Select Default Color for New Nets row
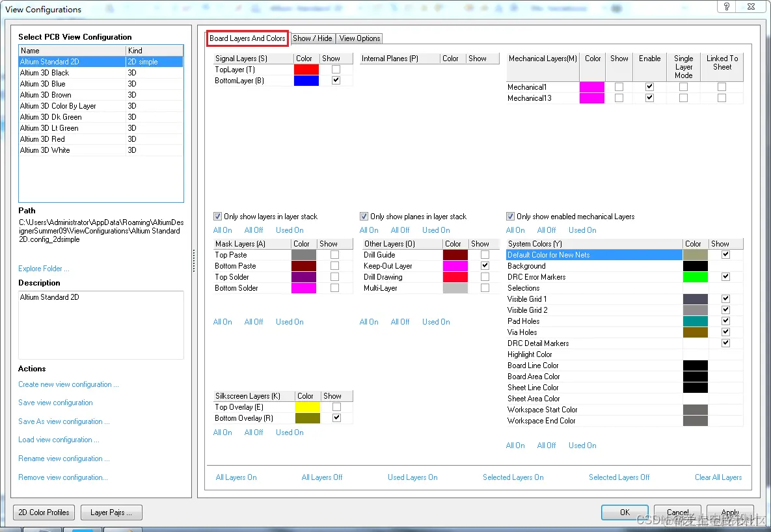Viewport: 771px width, 532px height. [x=594, y=255]
